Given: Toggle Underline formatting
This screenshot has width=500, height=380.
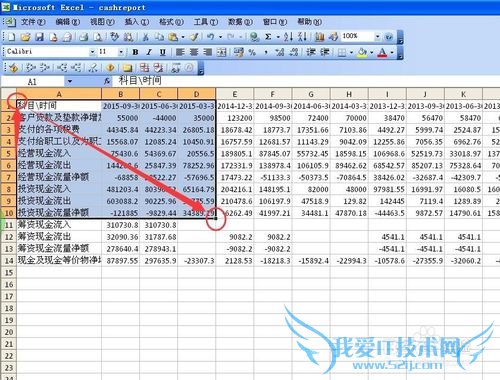Looking at the screenshot, I should click(x=163, y=52).
